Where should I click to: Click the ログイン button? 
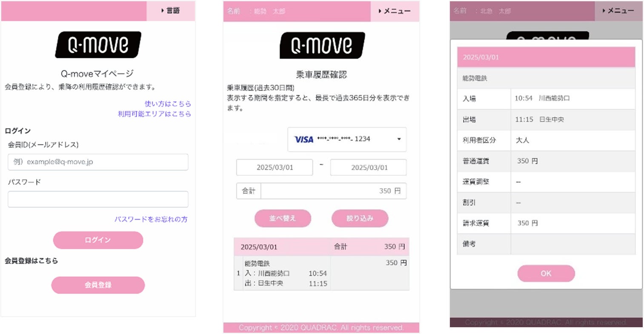coord(98,240)
